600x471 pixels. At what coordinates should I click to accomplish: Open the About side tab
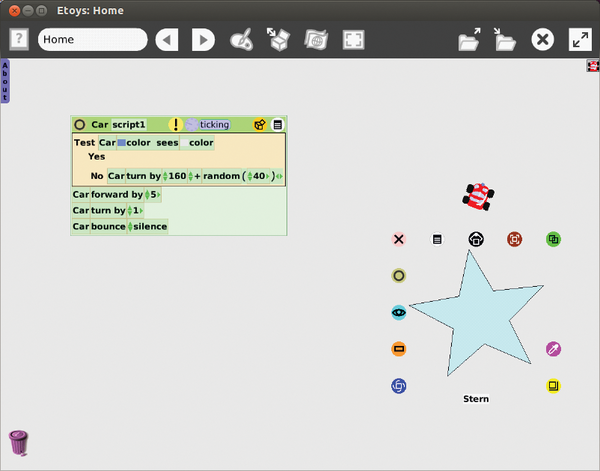coord(5,81)
